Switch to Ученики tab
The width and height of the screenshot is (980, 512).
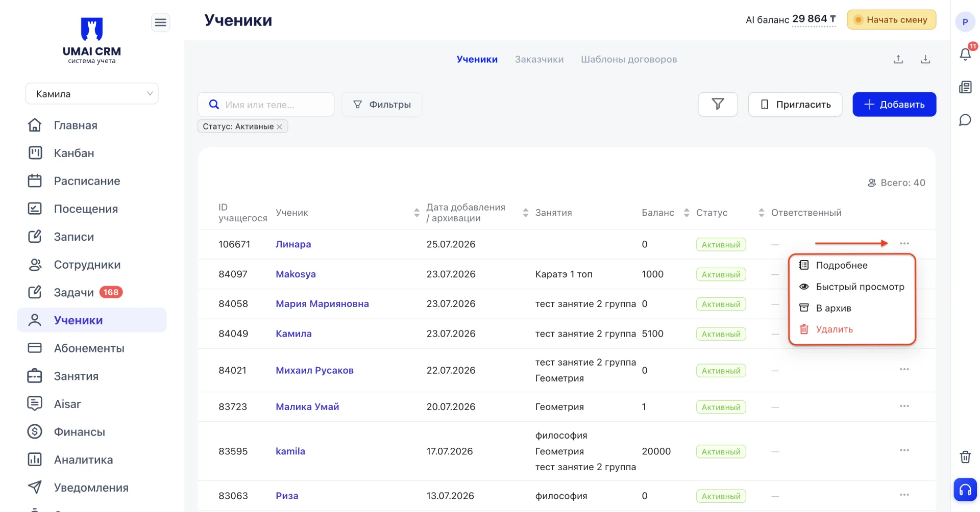point(477,59)
